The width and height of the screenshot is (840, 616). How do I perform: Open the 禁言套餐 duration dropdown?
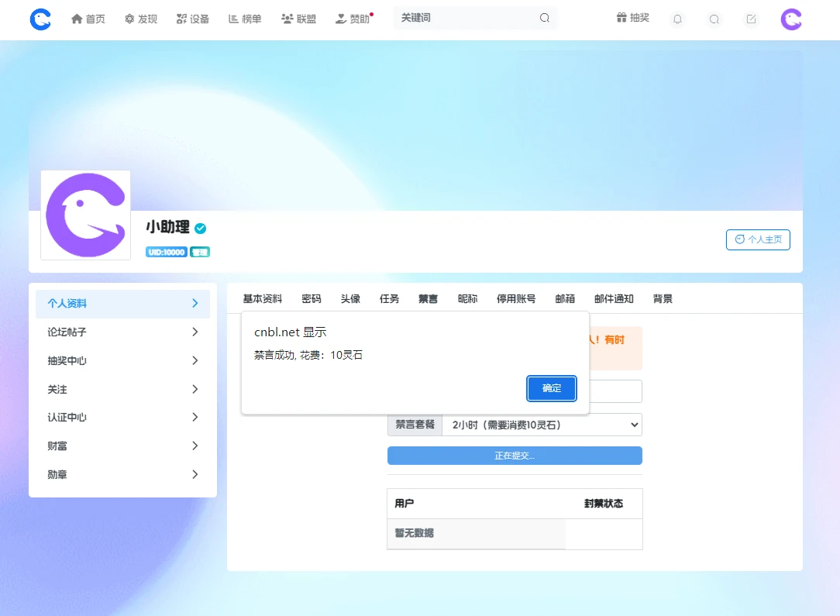point(541,425)
